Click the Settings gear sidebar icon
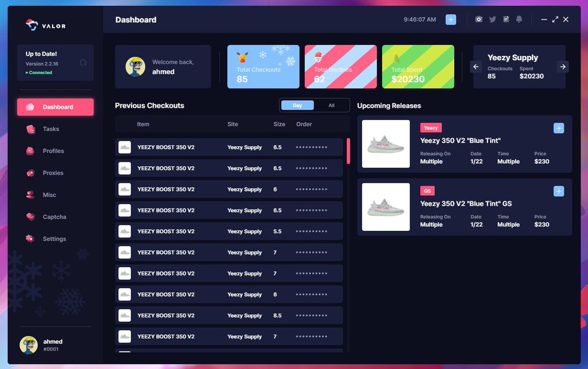 pyautogui.click(x=30, y=239)
